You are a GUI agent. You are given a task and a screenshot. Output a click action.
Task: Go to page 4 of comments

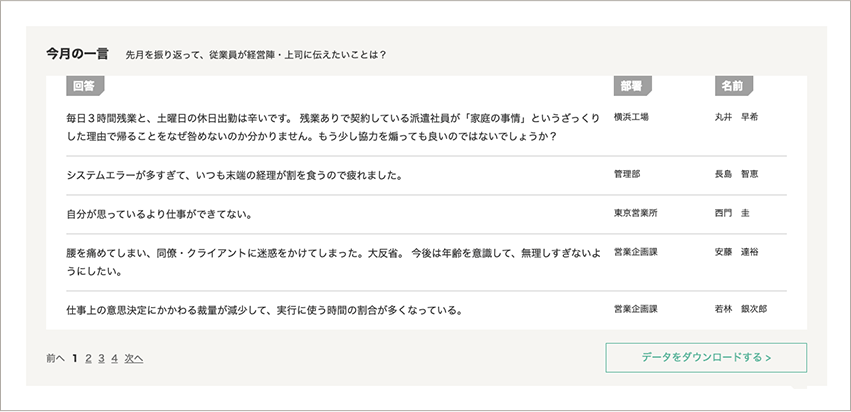[x=115, y=358]
